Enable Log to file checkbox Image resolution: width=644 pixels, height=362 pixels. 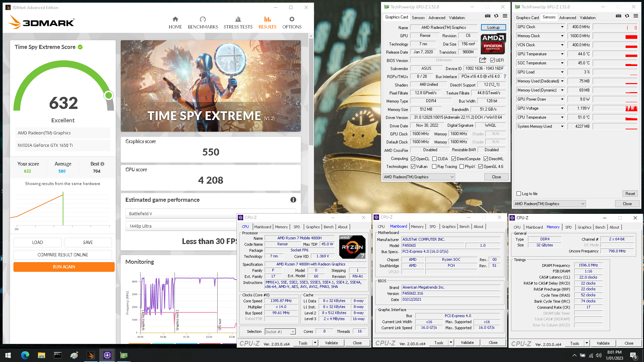click(519, 194)
